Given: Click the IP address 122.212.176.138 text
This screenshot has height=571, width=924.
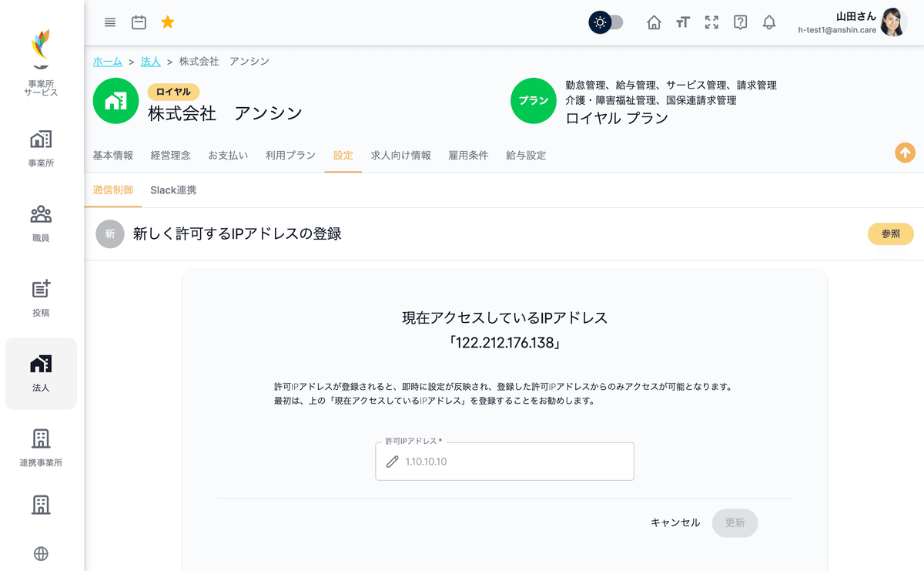Looking at the screenshot, I should [504, 342].
